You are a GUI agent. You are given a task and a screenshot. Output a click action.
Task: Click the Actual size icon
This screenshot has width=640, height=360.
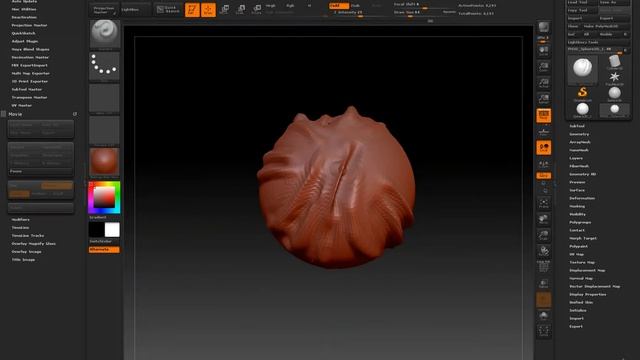pyautogui.click(x=543, y=83)
